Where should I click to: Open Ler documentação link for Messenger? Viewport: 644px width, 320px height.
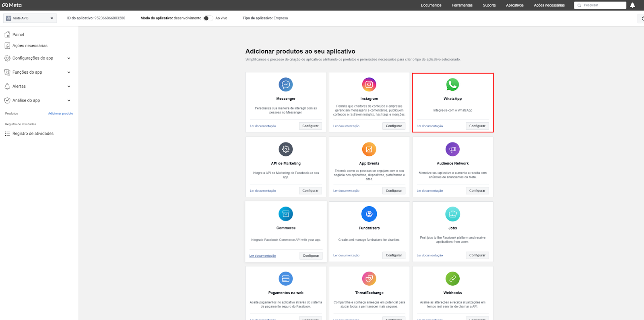(263, 126)
